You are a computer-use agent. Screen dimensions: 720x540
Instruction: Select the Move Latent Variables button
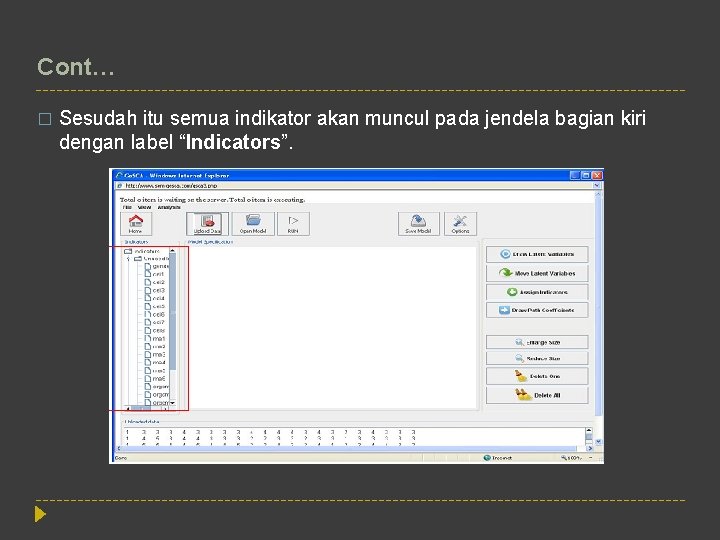pos(537,273)
